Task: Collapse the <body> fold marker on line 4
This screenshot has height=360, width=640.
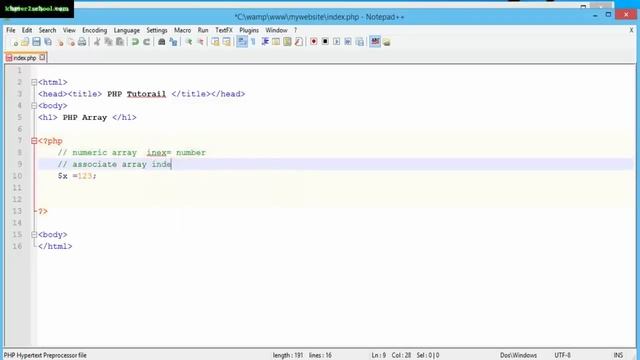Action: [34, 106]
